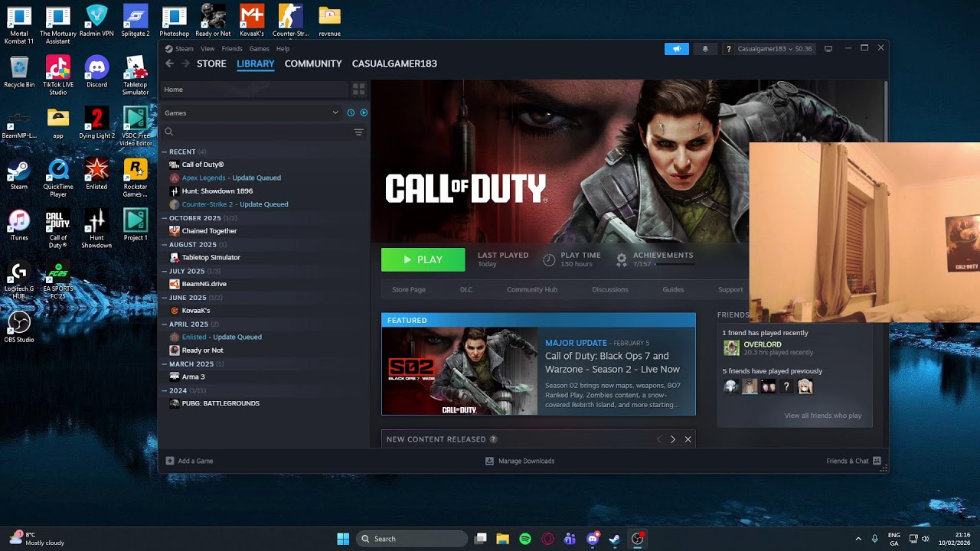Toggle the ready-to-play games filter
Screen dimensions: 980x551
[364, 112]
